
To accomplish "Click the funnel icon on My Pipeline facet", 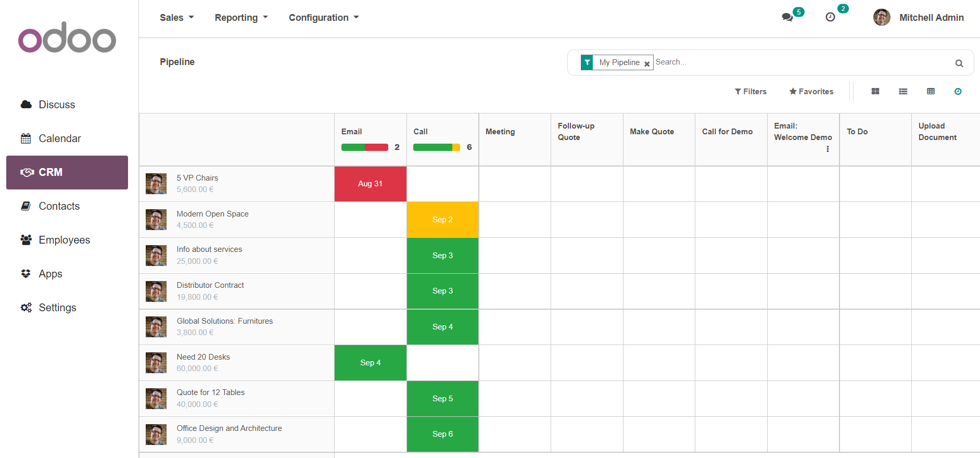I will 587,62.
